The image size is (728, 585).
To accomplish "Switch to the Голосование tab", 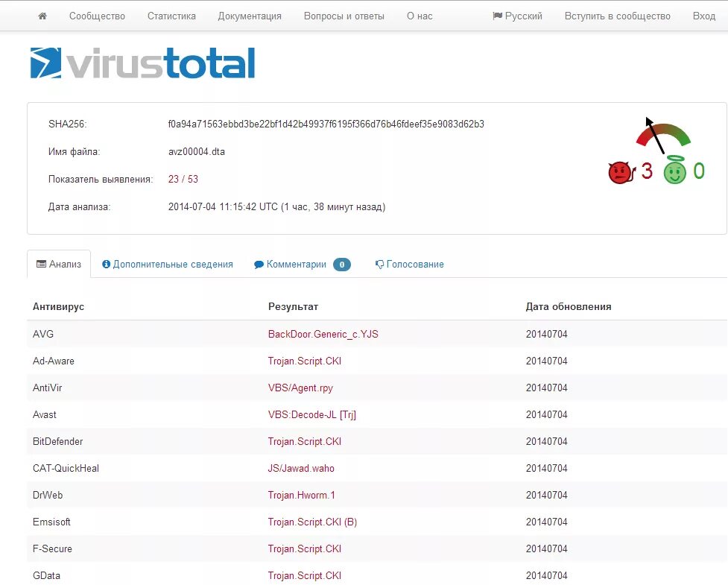I will coord(410,264).
